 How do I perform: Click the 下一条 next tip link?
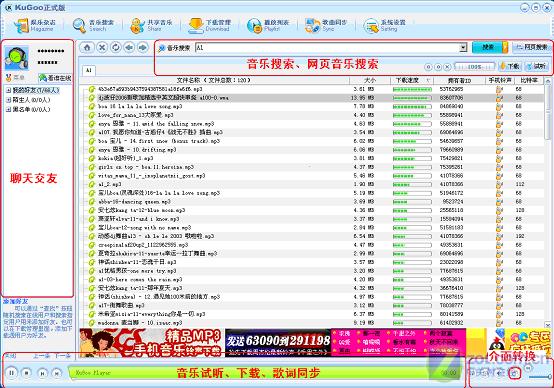pos(63,356)
